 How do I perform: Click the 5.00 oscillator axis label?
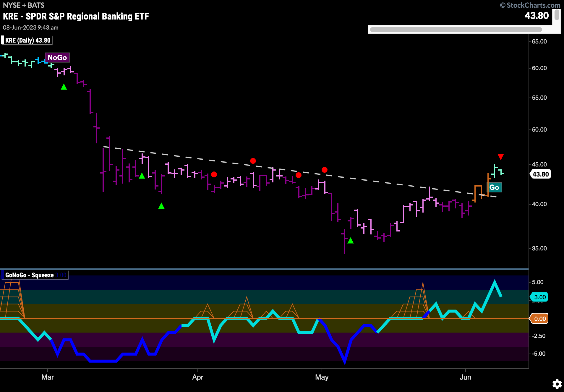coord(538,282)
